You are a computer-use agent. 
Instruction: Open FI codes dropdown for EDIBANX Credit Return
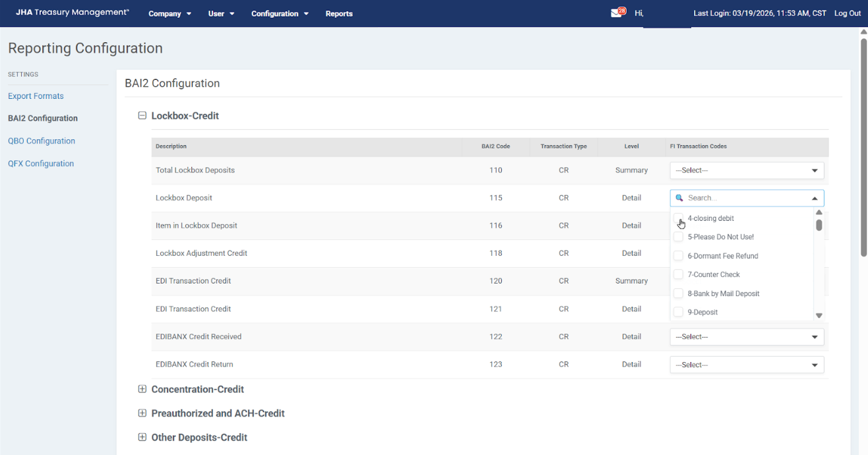(747, 365)
